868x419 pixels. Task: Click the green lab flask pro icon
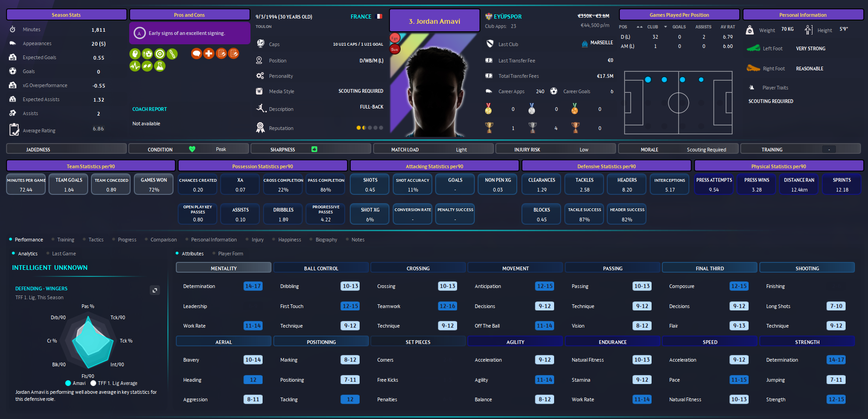(x=160, y=66)
